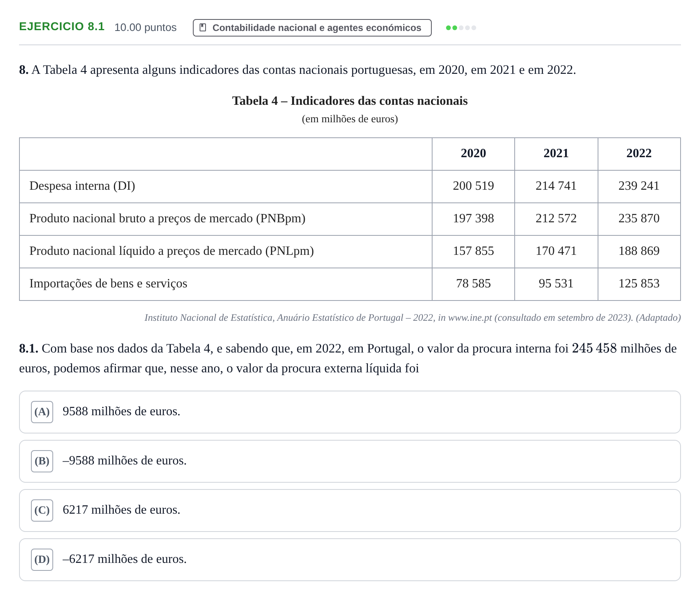The image size is (700, 601).
Task: Click the table title 'Tabela 4 – Indicadores'
Action: (x=350, y=101)
